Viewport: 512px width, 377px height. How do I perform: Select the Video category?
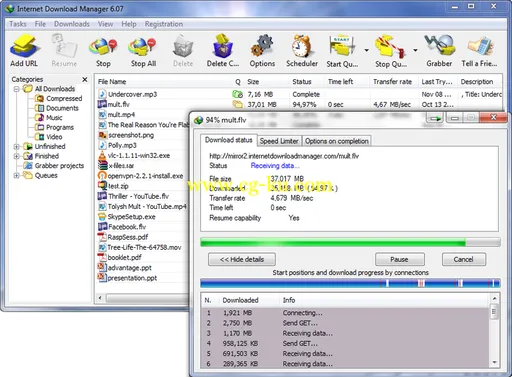(49, 137)
